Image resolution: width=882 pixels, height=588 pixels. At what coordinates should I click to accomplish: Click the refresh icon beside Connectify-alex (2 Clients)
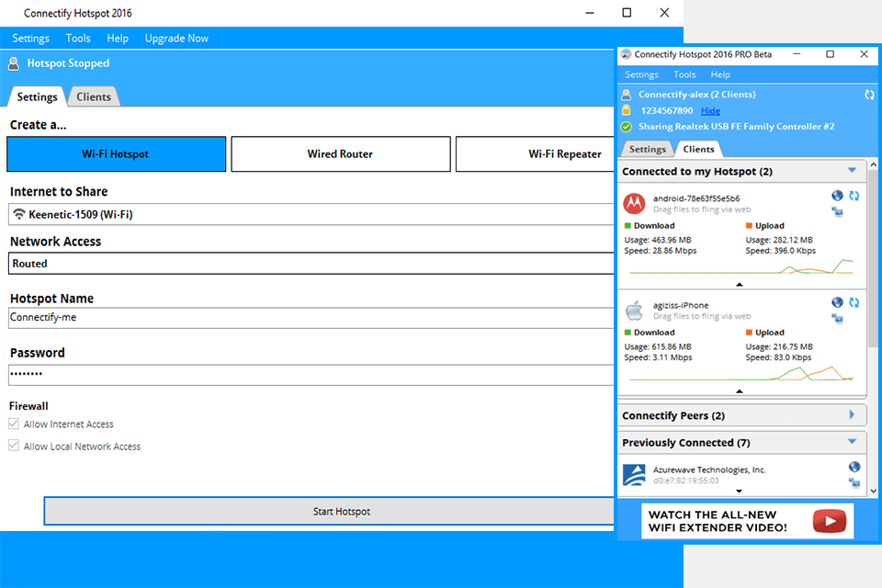tap(870, 96)
